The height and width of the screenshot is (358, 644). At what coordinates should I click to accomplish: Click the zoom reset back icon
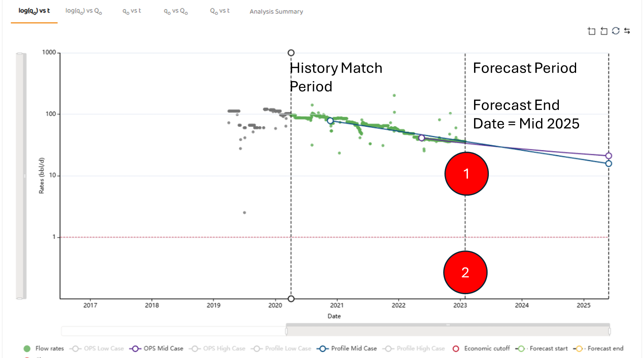(604, 31)
